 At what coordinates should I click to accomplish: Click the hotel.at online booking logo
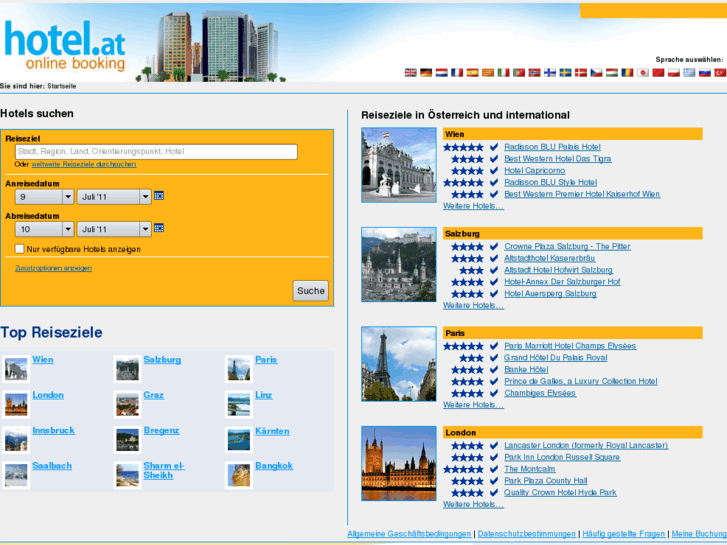[x=65, y=46]
